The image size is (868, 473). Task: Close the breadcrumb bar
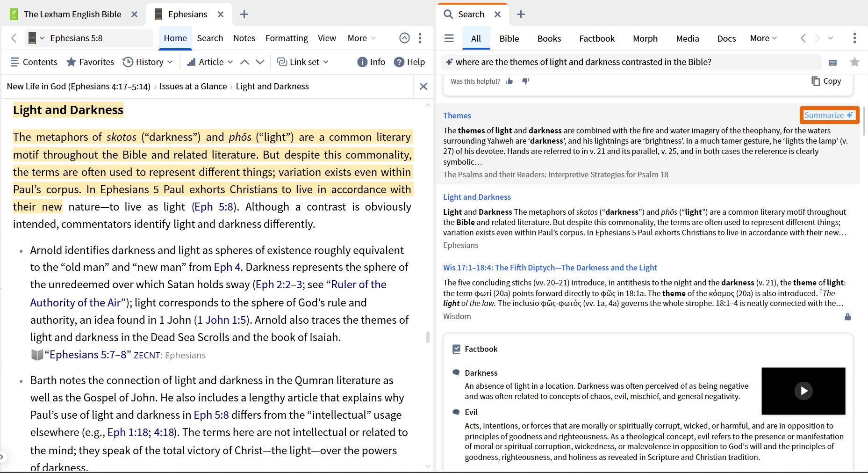click(423, 87)
